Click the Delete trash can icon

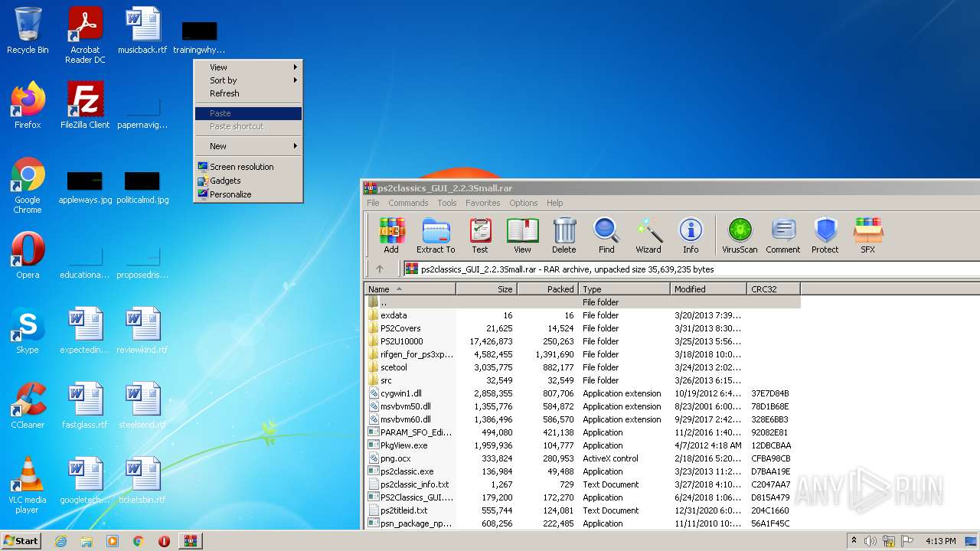(564, 236)
